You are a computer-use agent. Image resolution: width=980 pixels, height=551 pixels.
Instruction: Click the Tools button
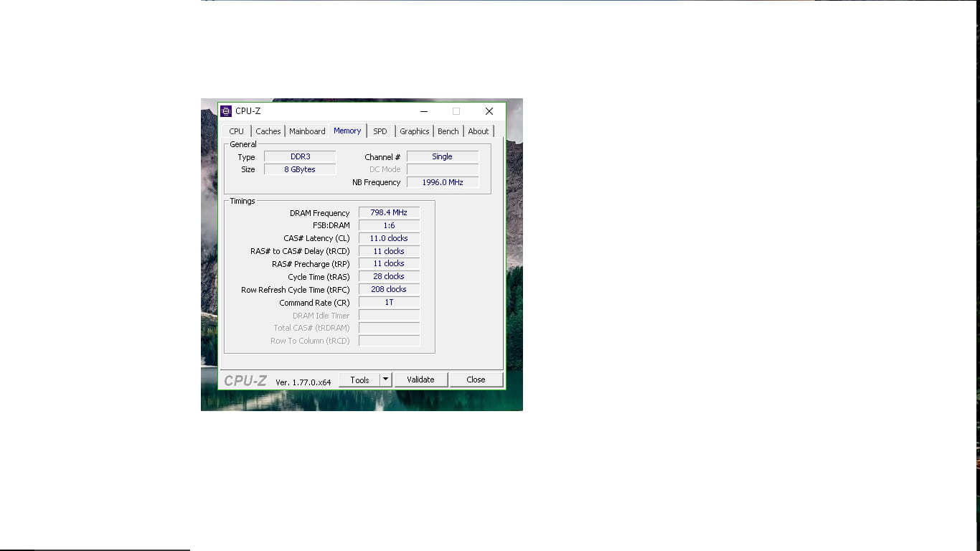tap(359, 380)
